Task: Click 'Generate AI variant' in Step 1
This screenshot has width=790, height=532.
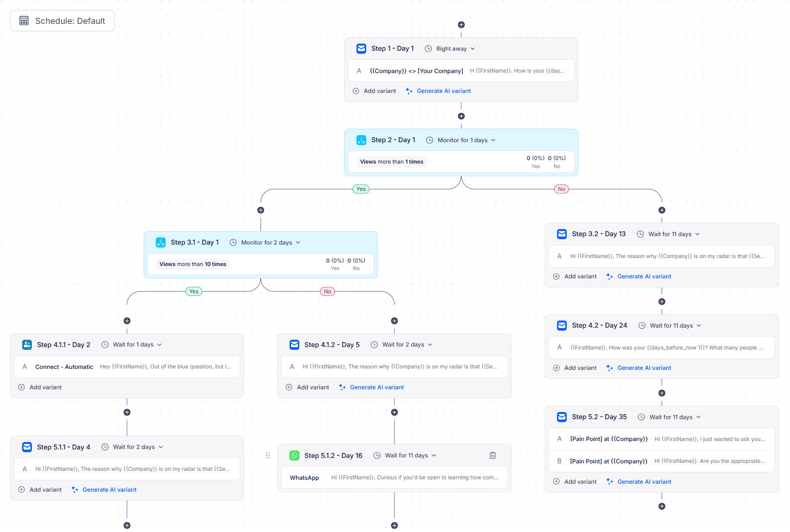Action: click(443, 91)
